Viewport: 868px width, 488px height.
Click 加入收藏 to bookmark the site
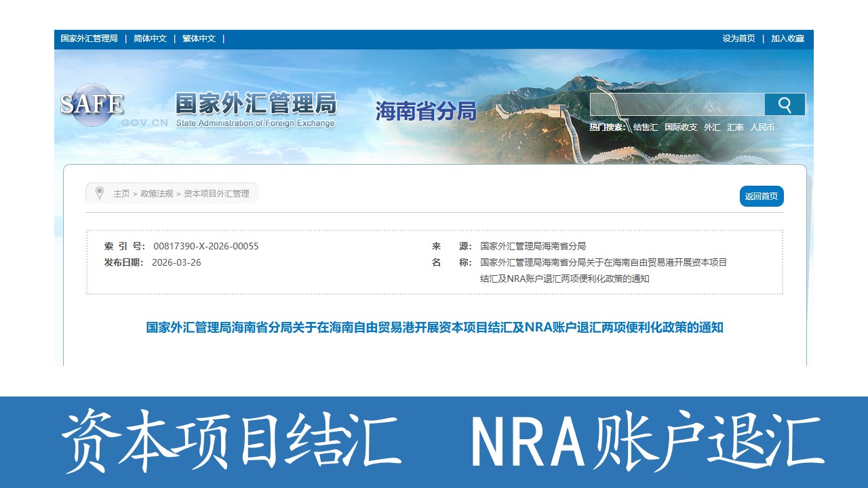(x=787, y=39)
